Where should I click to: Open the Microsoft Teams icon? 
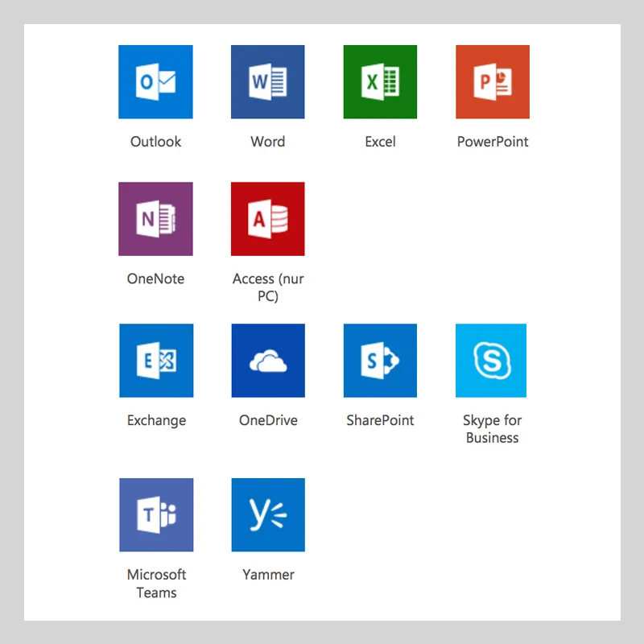[x=156, y=514]
